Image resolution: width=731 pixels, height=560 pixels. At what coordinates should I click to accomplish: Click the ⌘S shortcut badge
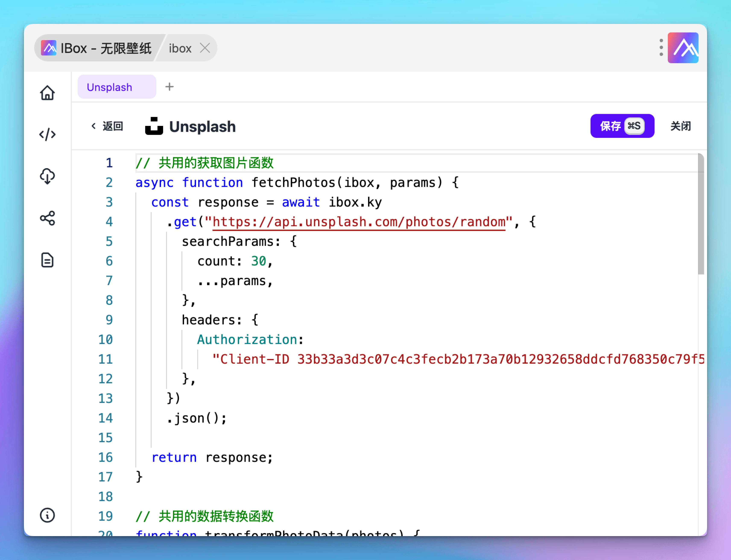pos(634,126)
